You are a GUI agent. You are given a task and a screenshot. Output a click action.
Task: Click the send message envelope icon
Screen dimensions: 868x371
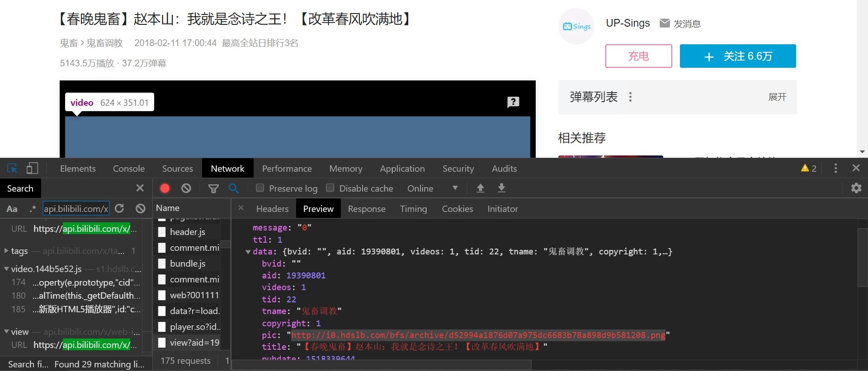click(x=664, y=23)
